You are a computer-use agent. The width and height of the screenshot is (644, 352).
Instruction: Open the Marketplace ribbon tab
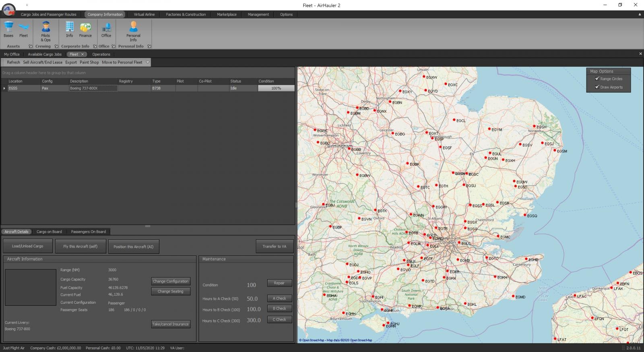coord(227,14)
